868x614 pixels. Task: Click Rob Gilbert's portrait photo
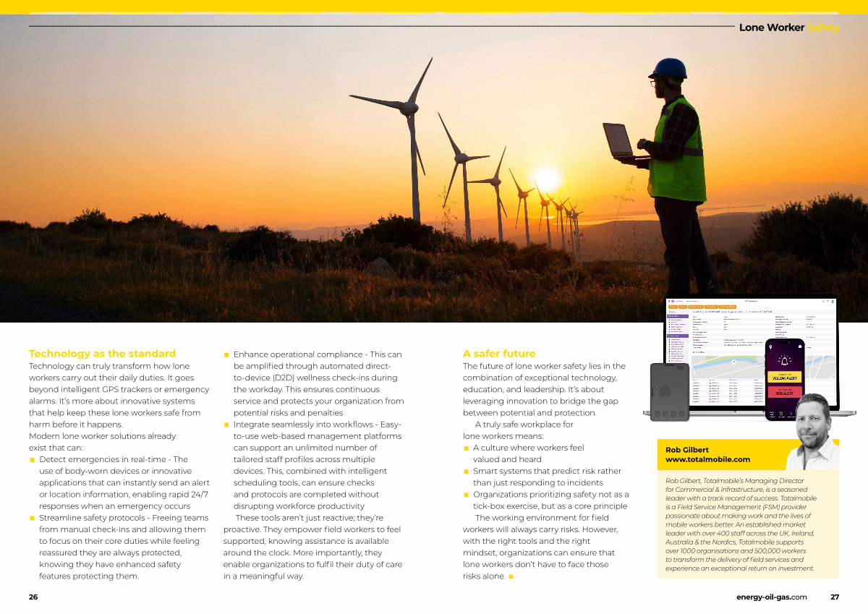click(812, 432)
